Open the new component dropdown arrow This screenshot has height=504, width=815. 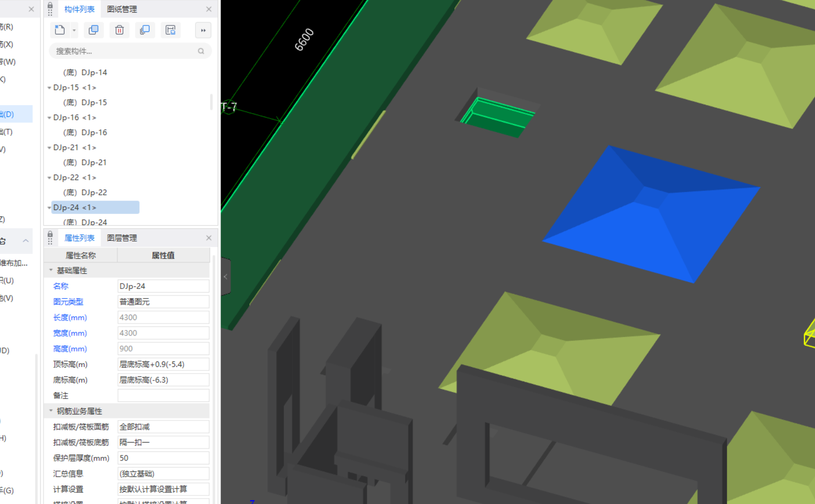coord(74,30)
